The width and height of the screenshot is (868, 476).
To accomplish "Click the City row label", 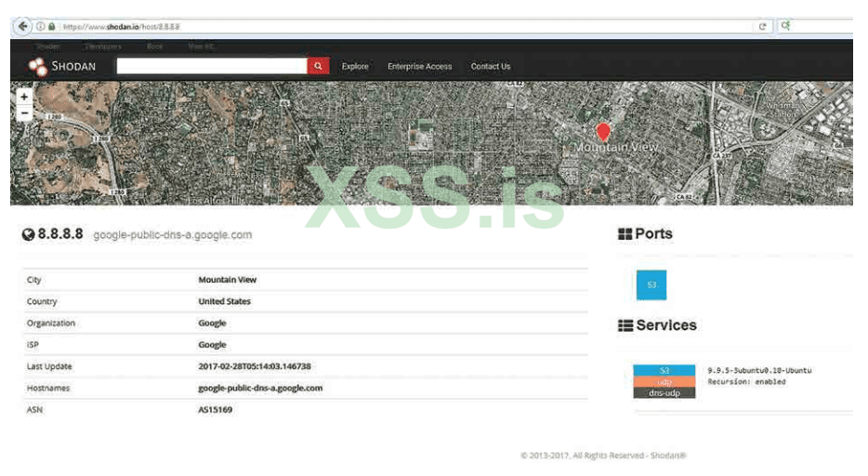I will [x=33, y=280].
